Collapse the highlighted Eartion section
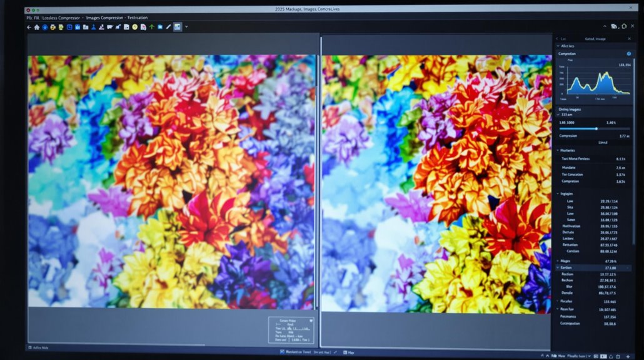Image resolution: width=644 pixels, height=360 pixels. (x=558, y=268)
